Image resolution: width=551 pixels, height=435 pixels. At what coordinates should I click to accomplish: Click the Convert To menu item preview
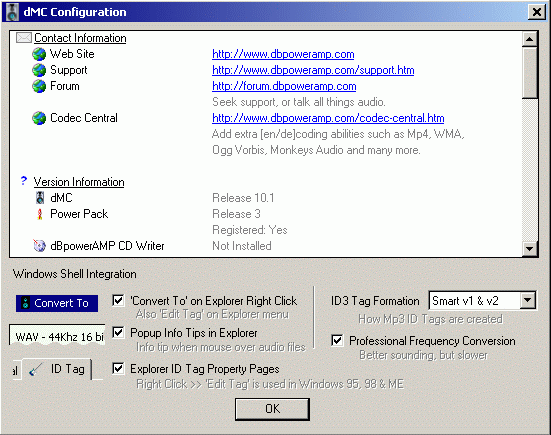57,303
